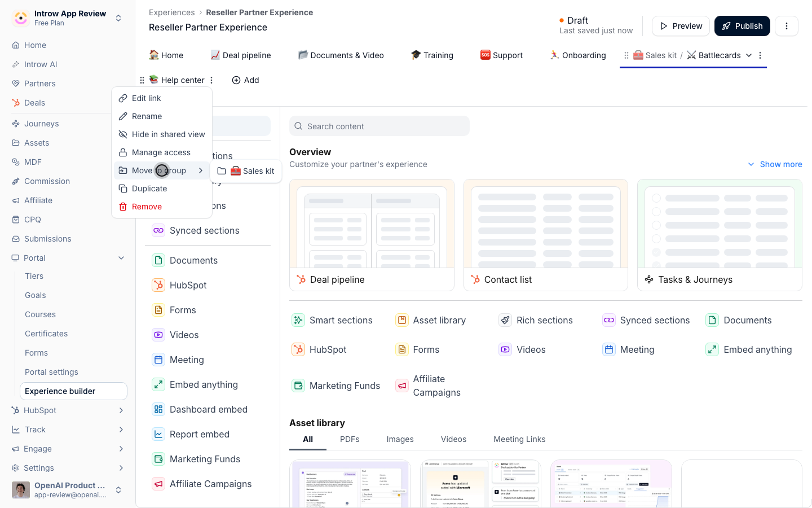Click the drag handle beside Sales kit tab
Screen dimensions: 812x508
tap(626, 55)
